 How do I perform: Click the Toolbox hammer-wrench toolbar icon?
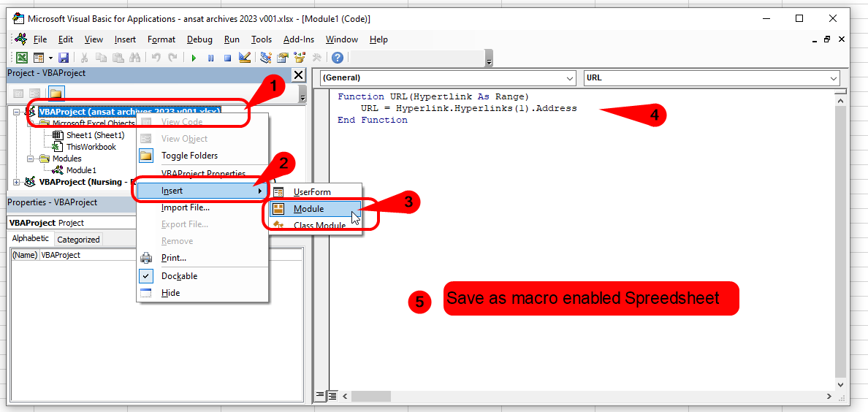tap(316, 58)
